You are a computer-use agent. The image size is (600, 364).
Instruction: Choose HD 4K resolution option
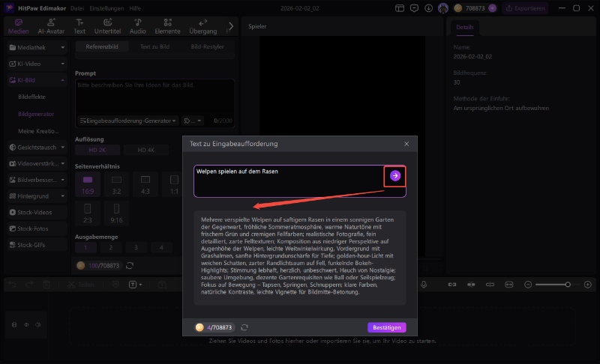coord(146,150)
